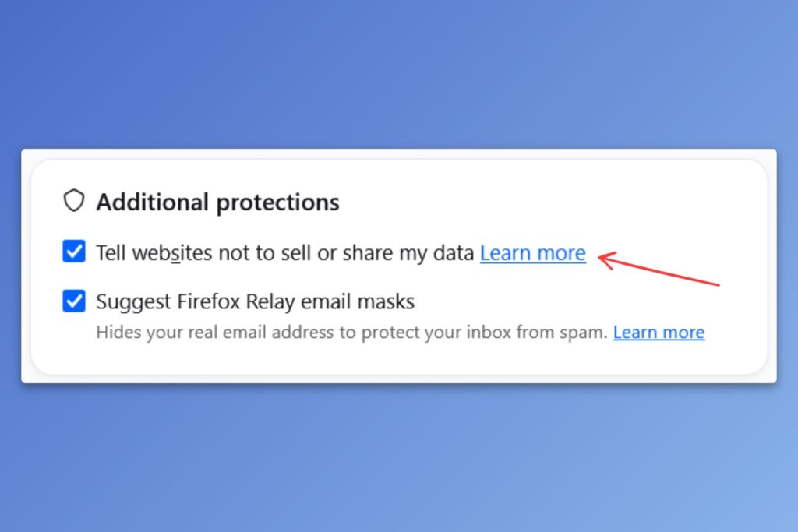Click the shield icon beside Additional protections
The image size is (798, 532).
[74, 200]
